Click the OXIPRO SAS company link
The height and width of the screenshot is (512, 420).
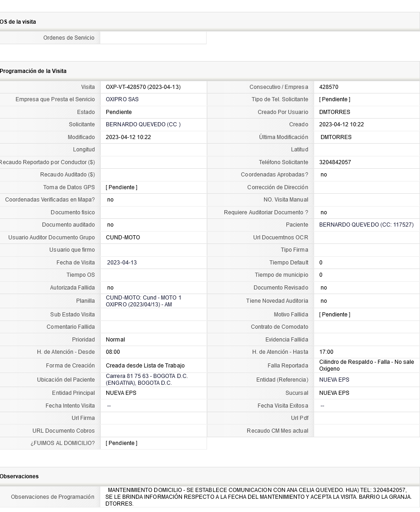pyautogui.click(x=122, y=99)
